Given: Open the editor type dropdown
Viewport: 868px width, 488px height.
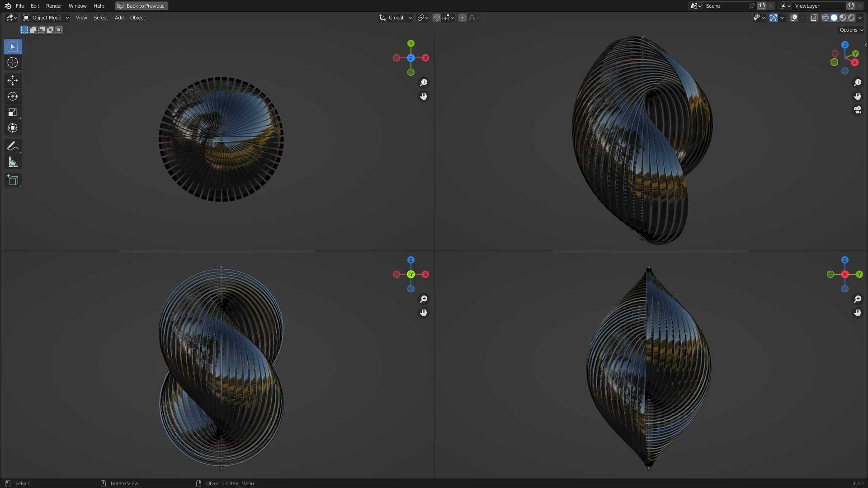Looking at the screenshot, I should click(11, 18).
